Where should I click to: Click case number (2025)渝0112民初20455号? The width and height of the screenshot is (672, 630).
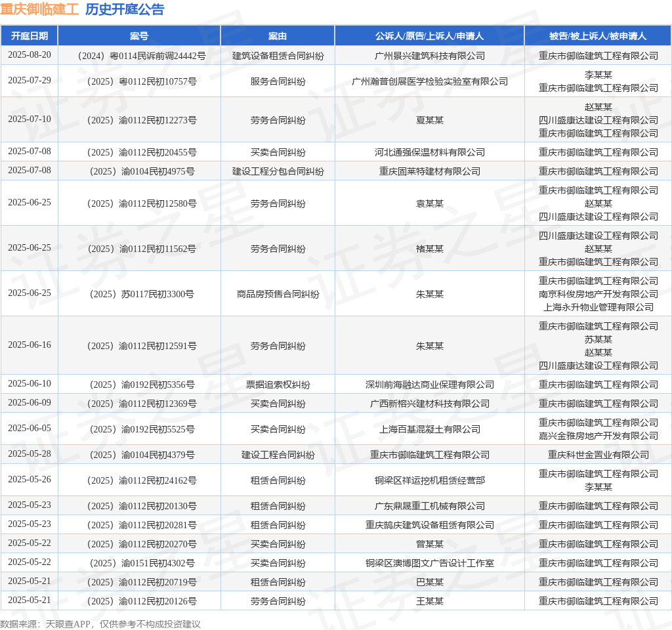pyautogui.click(x=139, y=152)
